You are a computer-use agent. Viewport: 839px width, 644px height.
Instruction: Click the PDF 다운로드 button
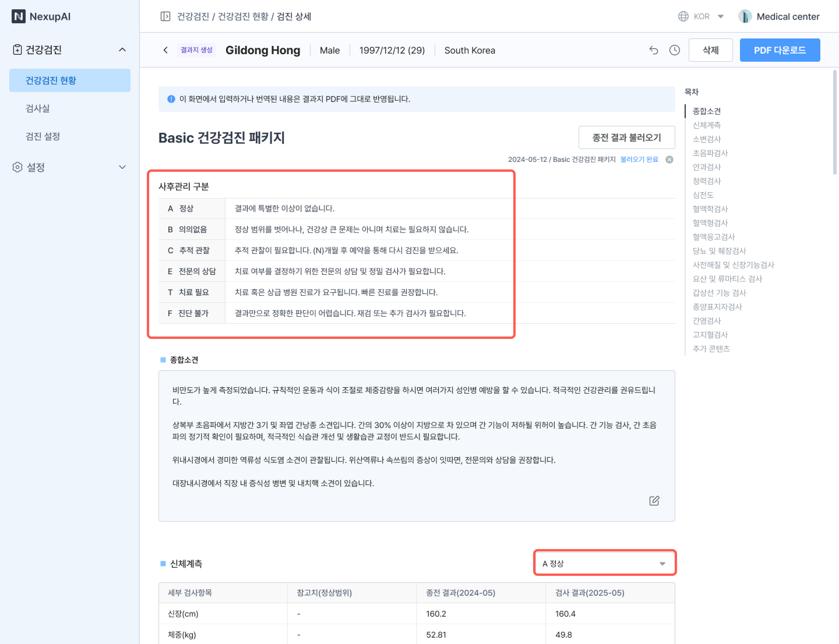click(780, 50)
